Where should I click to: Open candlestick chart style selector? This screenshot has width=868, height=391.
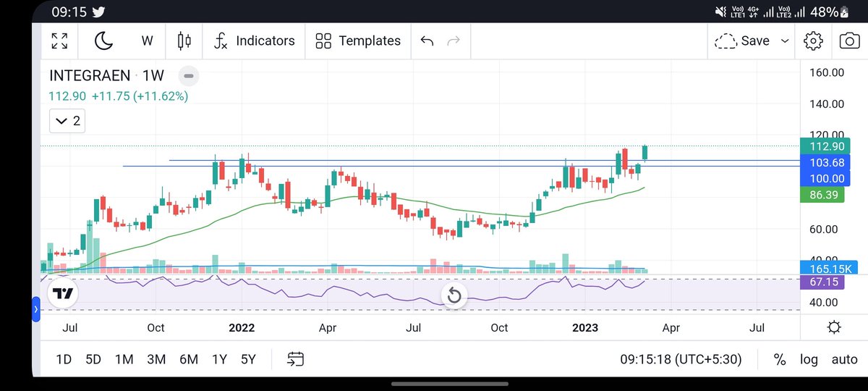coord(184,41)
